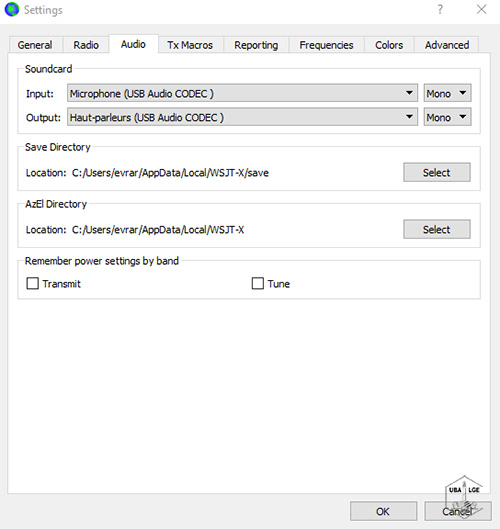
Task: Close the Settings dialog with the X
Action: click(481, 9)
